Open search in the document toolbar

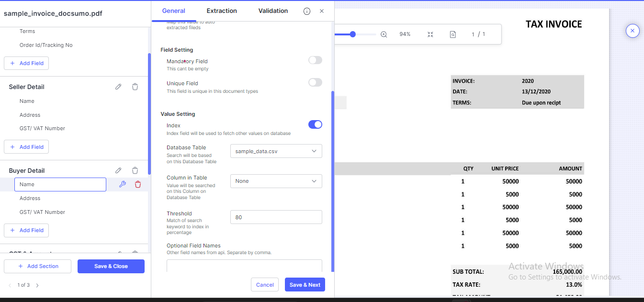pyautogui.click(x=453, y=34)
